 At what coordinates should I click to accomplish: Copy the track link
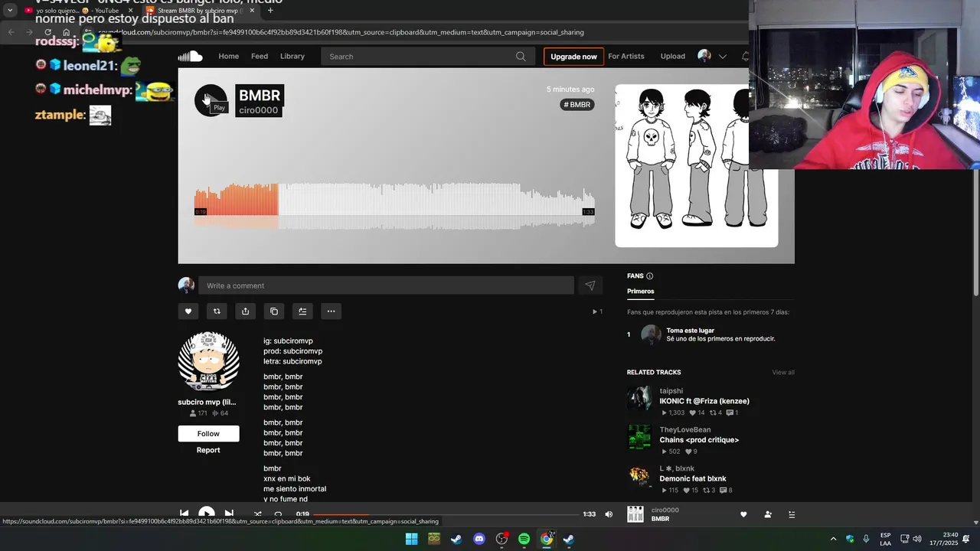click(274, 311)
